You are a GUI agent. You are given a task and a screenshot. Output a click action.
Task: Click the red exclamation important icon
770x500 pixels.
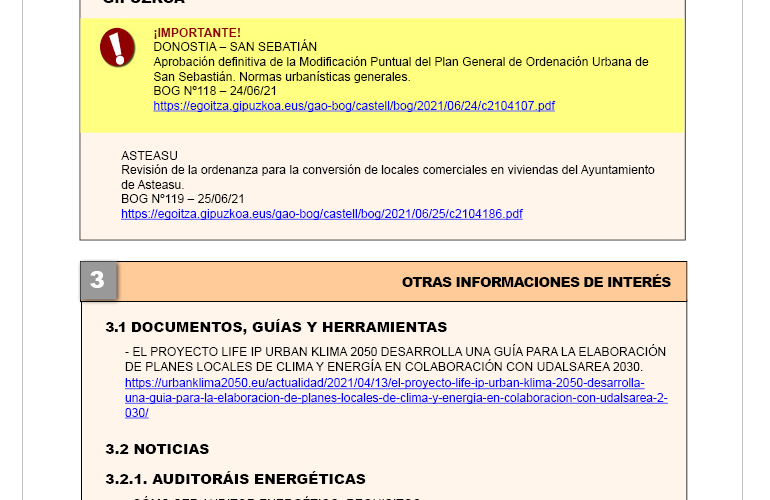point(117,47)
